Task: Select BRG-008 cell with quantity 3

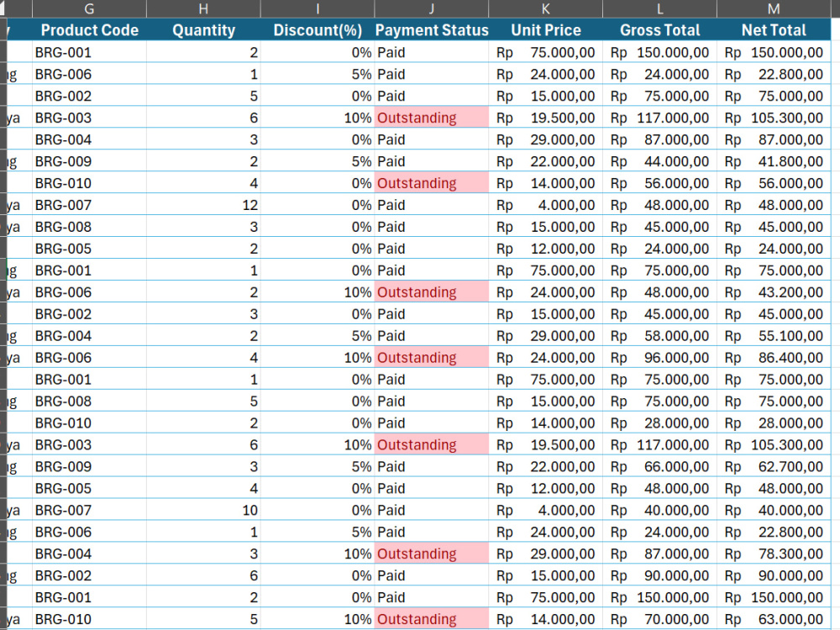Action: tap(90, 227)
